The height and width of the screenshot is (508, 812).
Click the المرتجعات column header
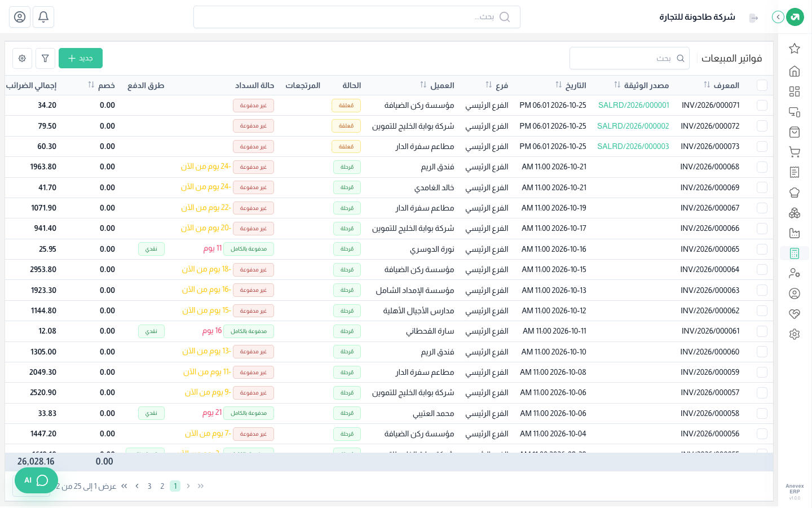[303, 85]
